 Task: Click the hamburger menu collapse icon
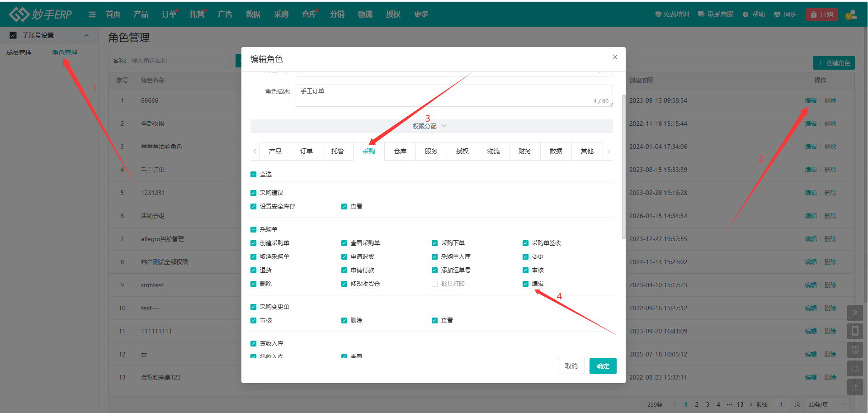click(x=92, y=14)
